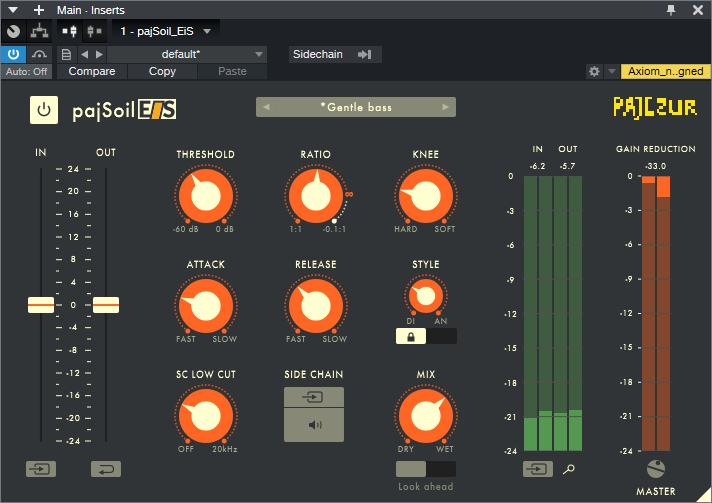Toggle the lock switch under STYLE

click(426, 336)
